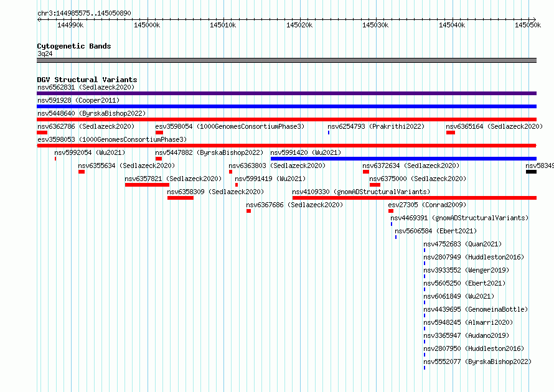The height and width of the screenshot is (392, 554).
Task: Select esv3598053 (1000GenomesConsortiumPhase3) label
Action: click(x=112, y=139)
